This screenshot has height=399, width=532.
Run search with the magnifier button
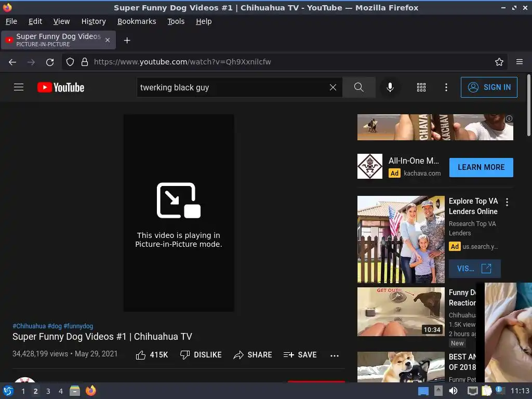coord(358,87)
